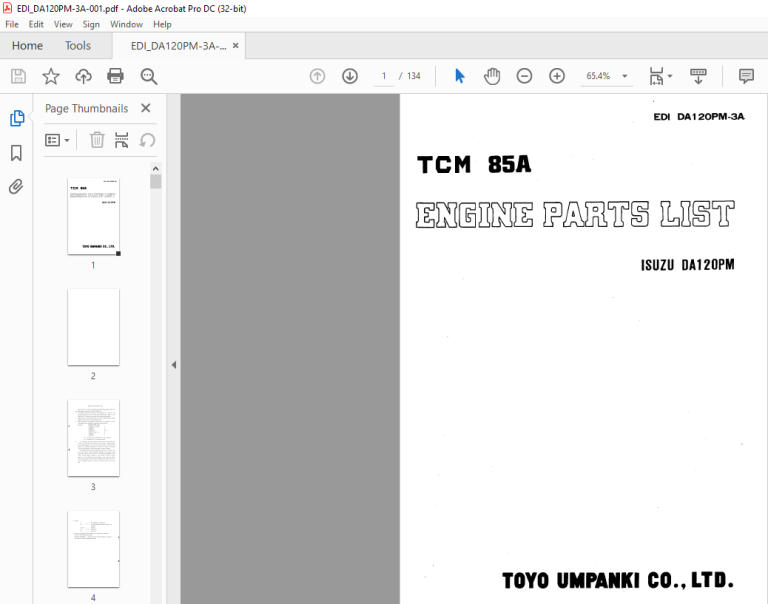The height and width of the screenshot is (604, 768).
Task: Click the '134' total pages text
Action: coord(414,76)
